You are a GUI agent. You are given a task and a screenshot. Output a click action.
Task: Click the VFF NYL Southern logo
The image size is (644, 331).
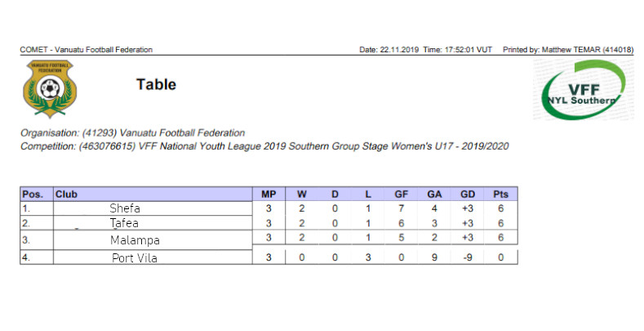[x=584, y=90]
